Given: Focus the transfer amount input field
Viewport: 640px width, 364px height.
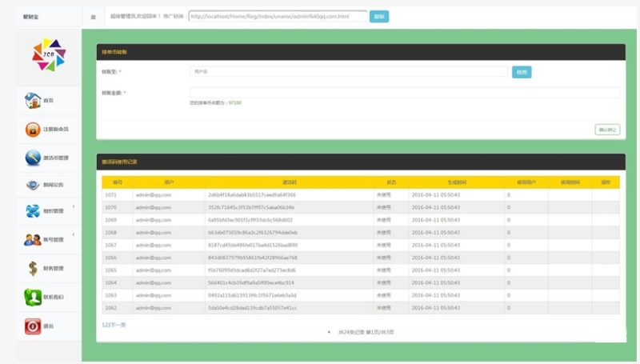Looking at the screenshot, I should coord(405,93).
